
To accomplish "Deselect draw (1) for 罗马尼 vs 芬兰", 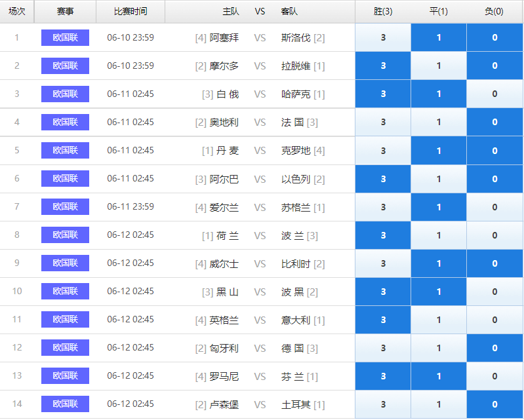I will (x=439, y=376).
